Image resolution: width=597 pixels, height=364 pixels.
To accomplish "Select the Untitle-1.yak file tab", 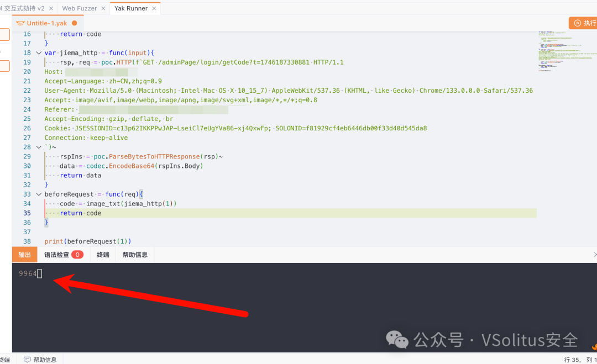I will (x=46, y=23).
